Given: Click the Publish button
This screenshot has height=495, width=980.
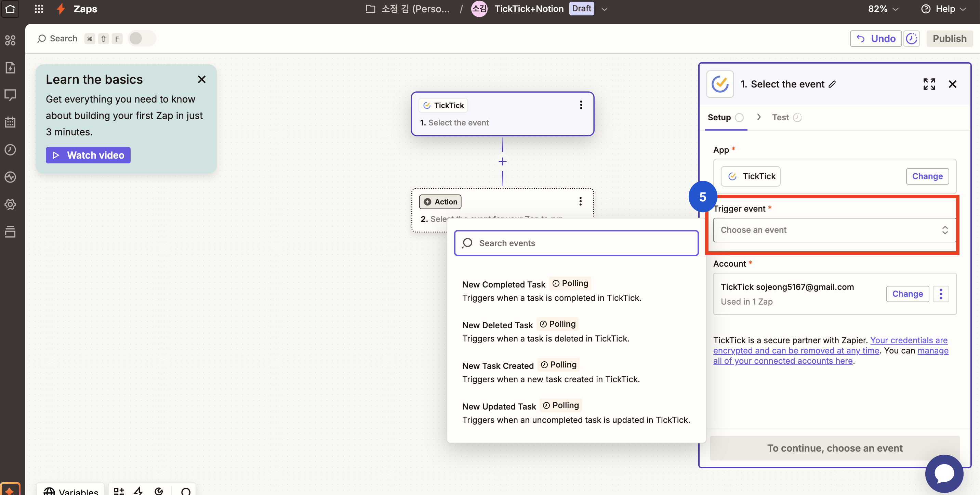Looking at the screenshot, I should (x=949, y=38).
